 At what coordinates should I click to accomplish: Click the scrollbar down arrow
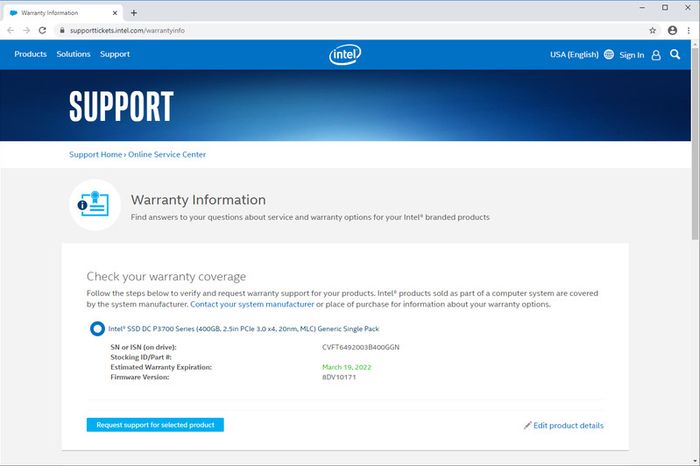pos(695,460)
